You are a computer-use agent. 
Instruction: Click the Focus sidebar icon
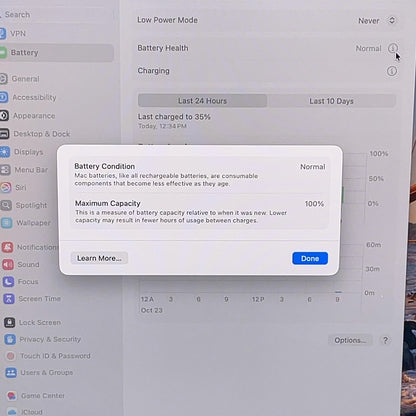[8, 282]
